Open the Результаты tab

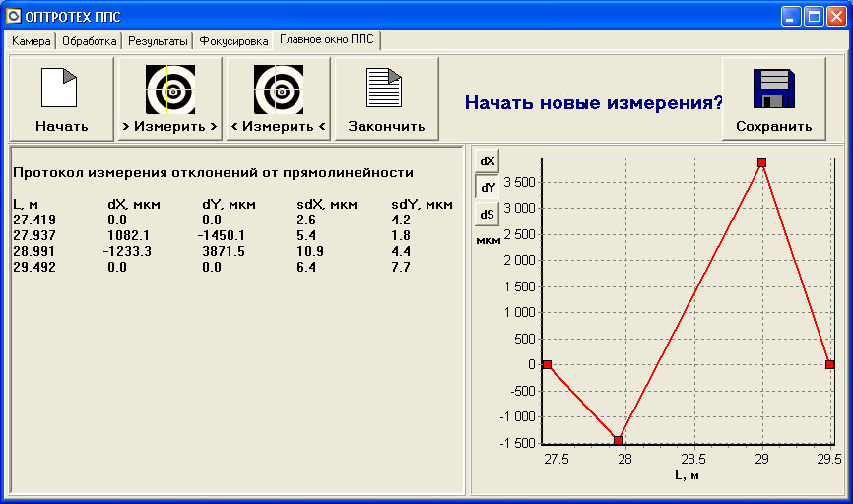[x=158, y=41]
